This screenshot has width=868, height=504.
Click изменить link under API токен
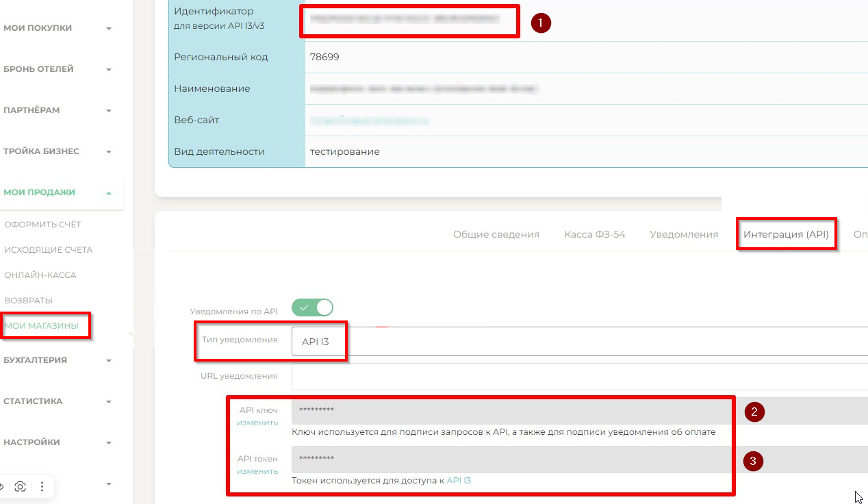click(257, 471)
